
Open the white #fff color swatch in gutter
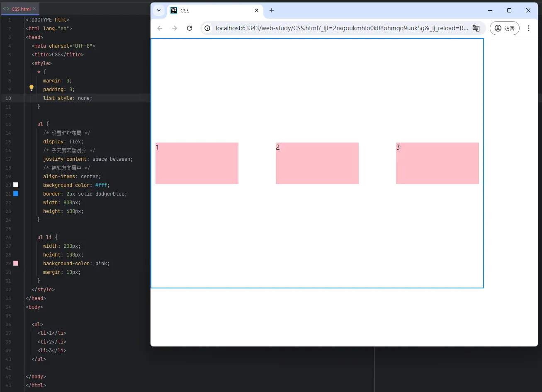click(x=16, y=185)
